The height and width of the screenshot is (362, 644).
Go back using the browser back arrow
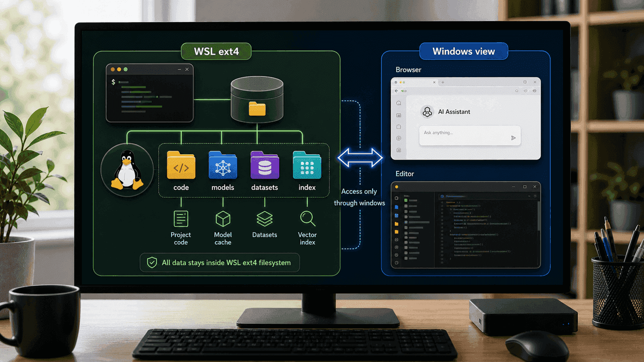[x=397, y=91]
